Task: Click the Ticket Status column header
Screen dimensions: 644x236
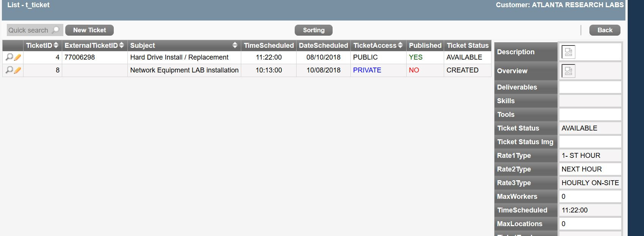Action: pyautogui.click(x=468, y=46)
